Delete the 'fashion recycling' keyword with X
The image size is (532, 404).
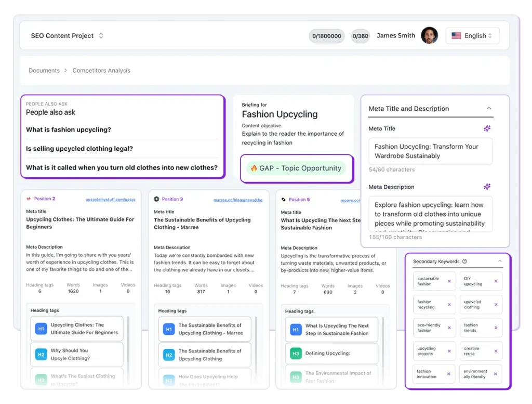[x=449, y=305]
